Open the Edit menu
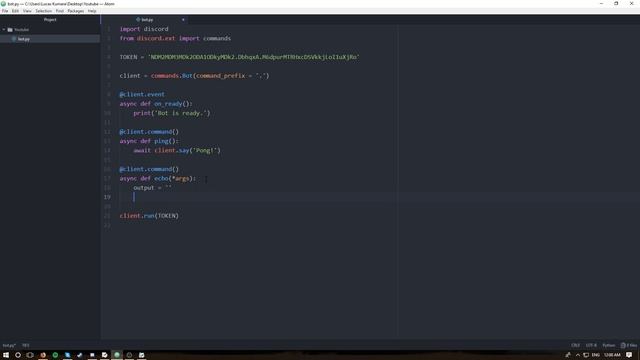Image resolution: width=640 pixels, height=360 pixels. (15, 11)
